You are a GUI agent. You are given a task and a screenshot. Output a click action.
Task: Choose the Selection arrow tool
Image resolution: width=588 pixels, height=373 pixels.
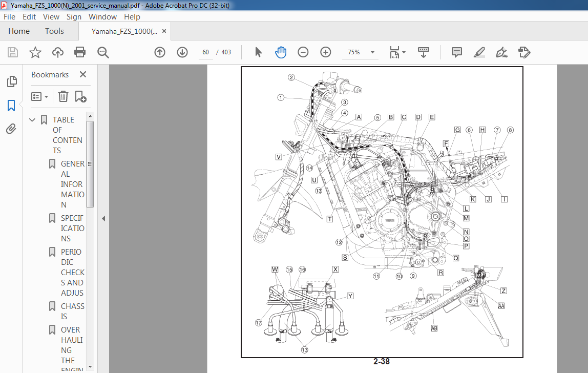[x=258, y=52]
